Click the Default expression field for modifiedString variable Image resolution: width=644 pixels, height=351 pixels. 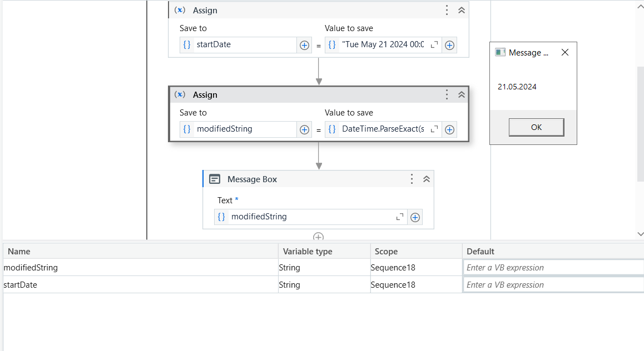click(553, 267)
